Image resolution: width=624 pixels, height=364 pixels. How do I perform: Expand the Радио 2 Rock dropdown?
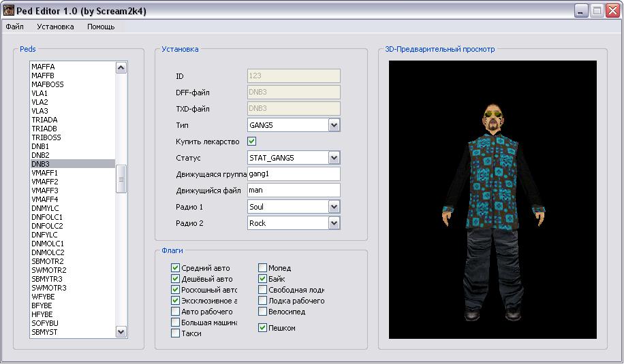pos(334,223)
